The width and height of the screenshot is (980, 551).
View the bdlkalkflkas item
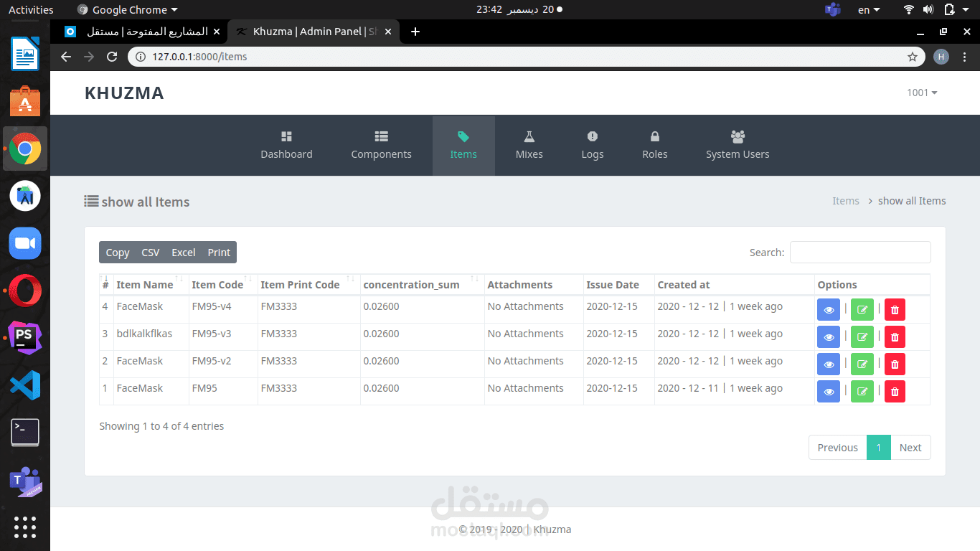[x=829, y=337]
